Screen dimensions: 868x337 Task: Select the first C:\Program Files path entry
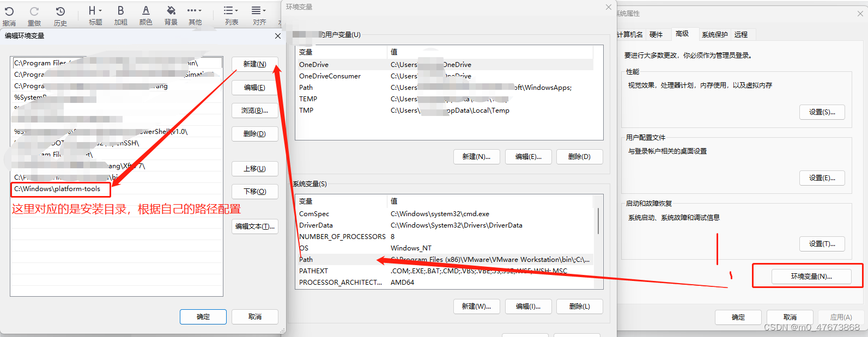coord(117,63)
